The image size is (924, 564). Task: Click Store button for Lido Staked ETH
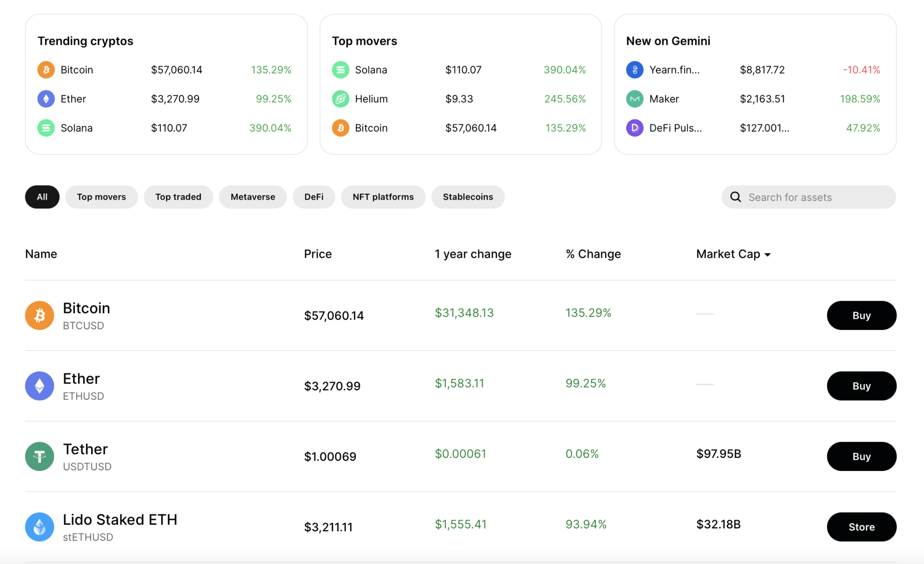tap(862, 527)
